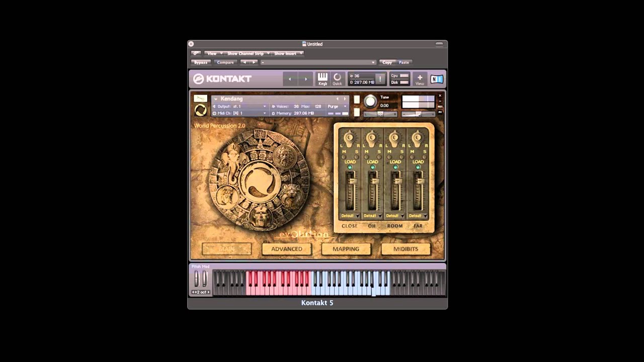Viewport: 644px width, 362px height.
Task: Click the FAR mic pan knob
Action: [417, 137]
